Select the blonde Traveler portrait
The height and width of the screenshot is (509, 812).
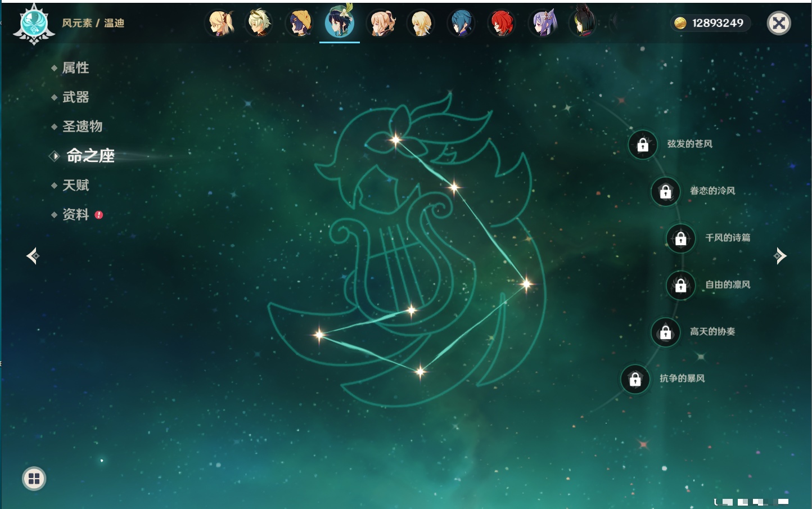[x=421, y=23]
